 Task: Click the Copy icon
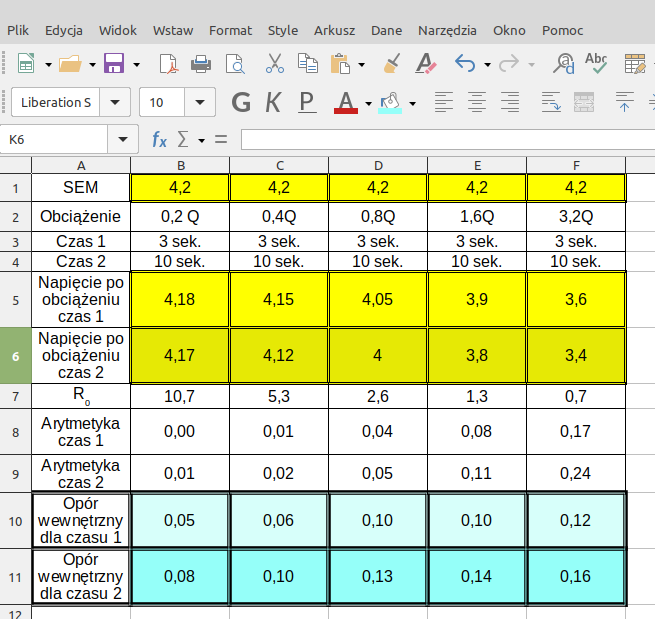click(308, 64)
